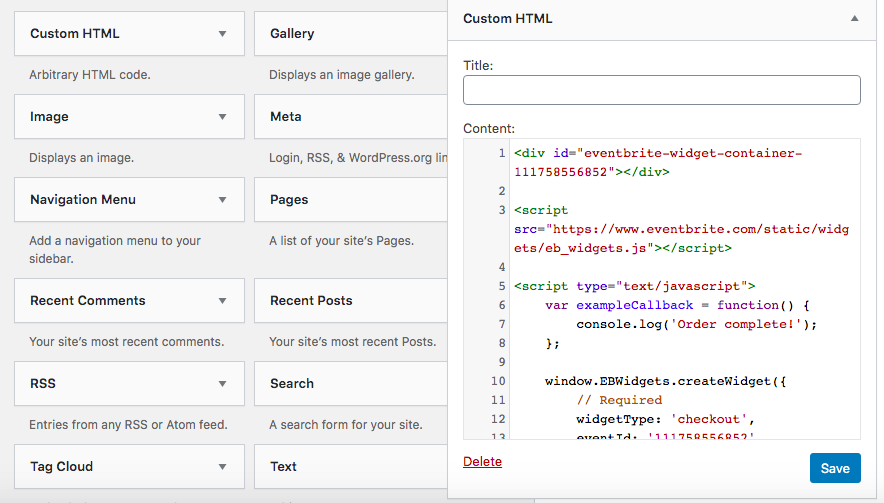Click 'Entries from any RSS or Atom feed.' text
Image resolution: width=884 pixels, height=503 pixels.
[x=128, y=425]
